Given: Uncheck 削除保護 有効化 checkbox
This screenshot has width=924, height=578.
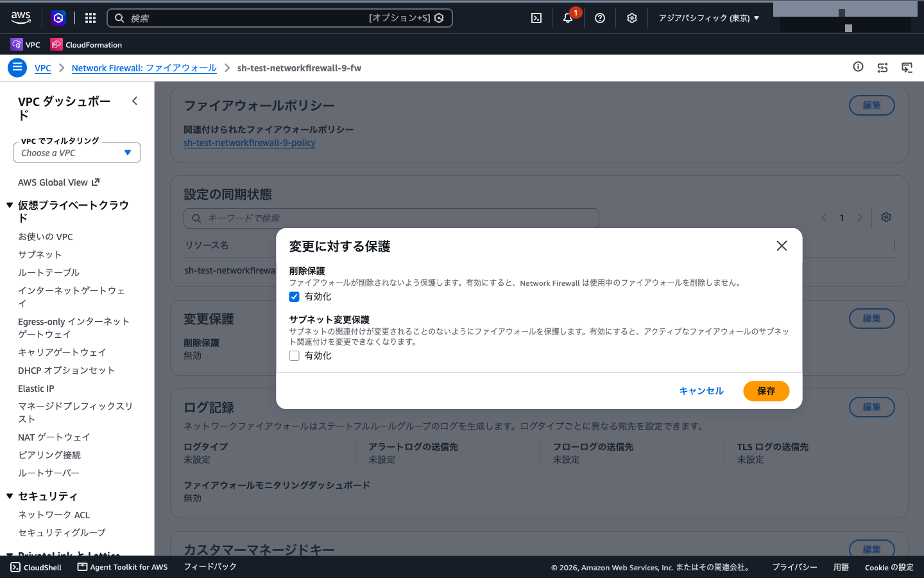Looking at the screenshot, I should click(294, 297).
